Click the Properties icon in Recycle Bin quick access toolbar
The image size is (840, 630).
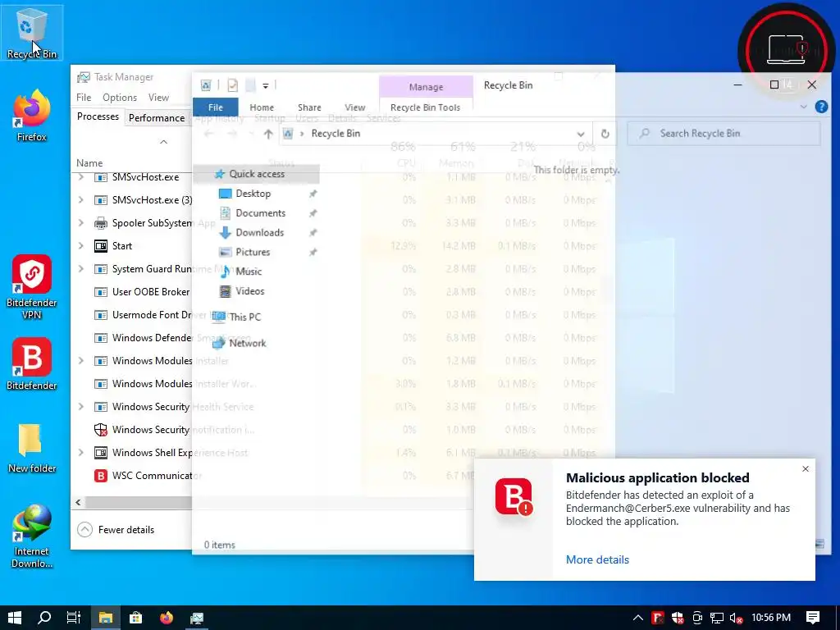232,85
